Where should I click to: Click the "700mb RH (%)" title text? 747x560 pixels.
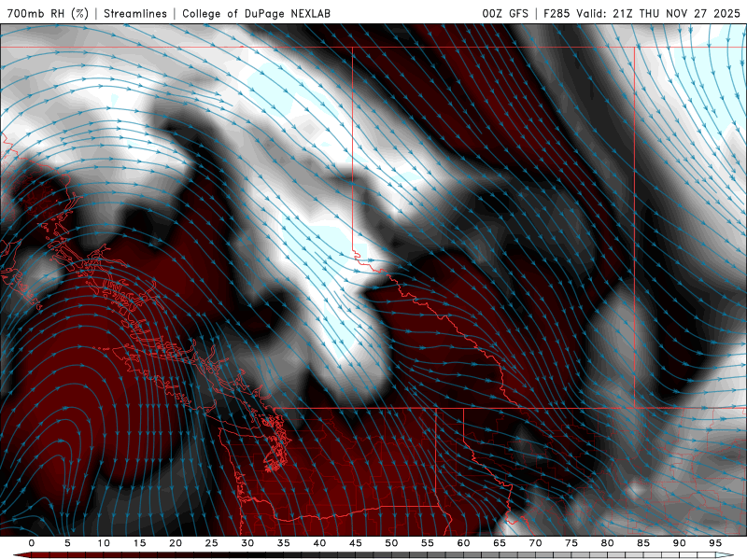pos(49,13)
